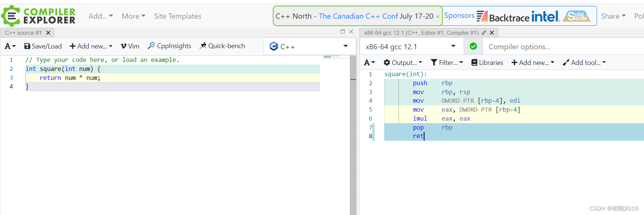Click 'mov eax, DWORD PTR [rbp-4]' line

click(x=466, y=109)
